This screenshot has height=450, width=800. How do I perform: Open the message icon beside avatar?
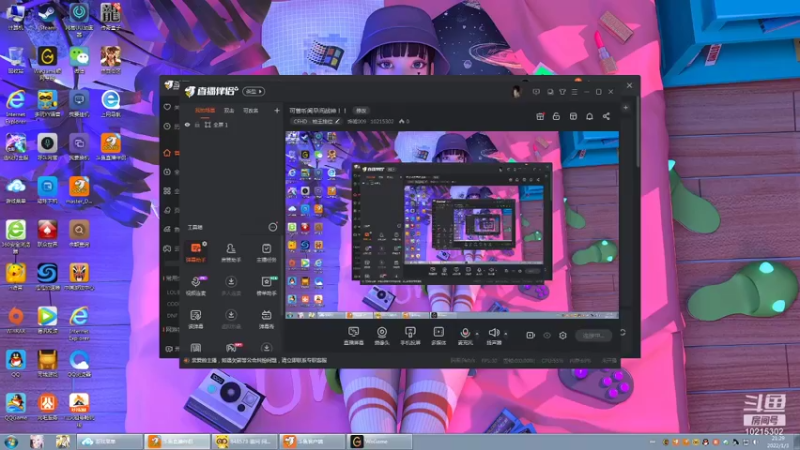click(536, 92)
